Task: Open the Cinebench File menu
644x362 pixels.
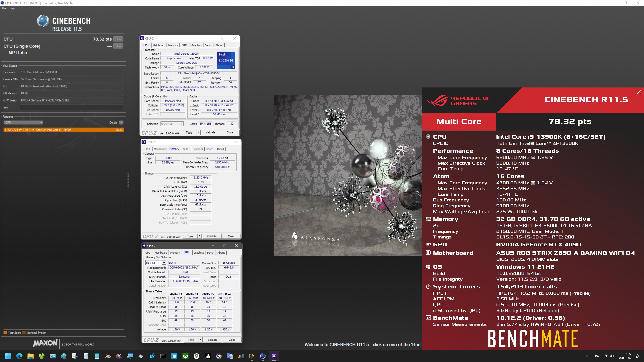Action: (x=4, y=8)
